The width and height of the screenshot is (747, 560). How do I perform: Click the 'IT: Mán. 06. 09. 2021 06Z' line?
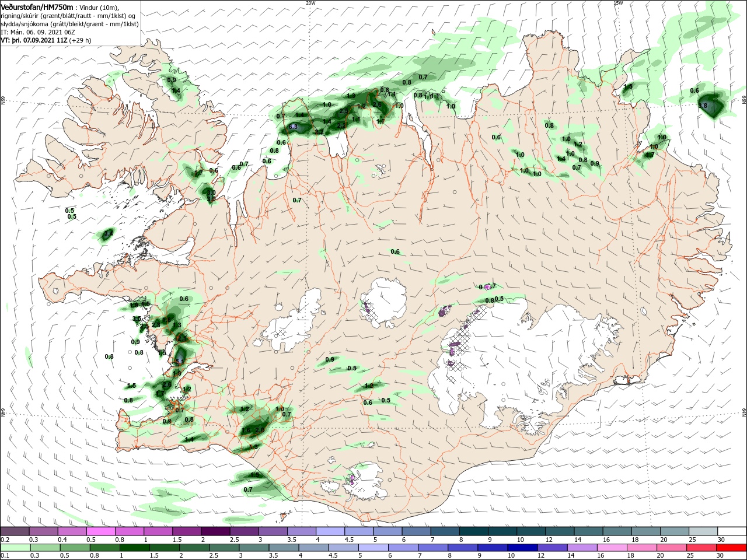click(37, 32)
